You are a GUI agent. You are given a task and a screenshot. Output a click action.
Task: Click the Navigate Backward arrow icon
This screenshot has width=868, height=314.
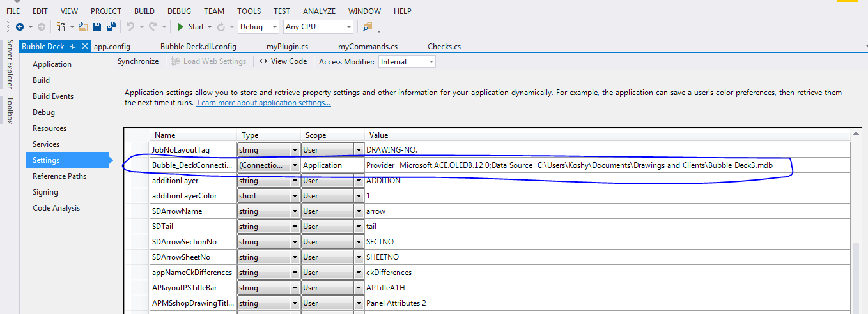coord(20,27)
